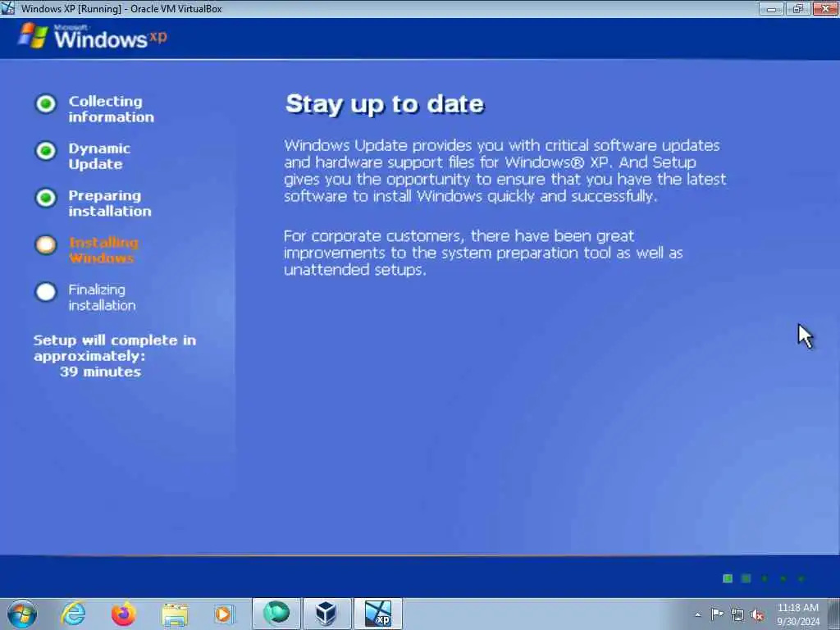Launch Internet Explorer from the taskbar

coord(73,614)
